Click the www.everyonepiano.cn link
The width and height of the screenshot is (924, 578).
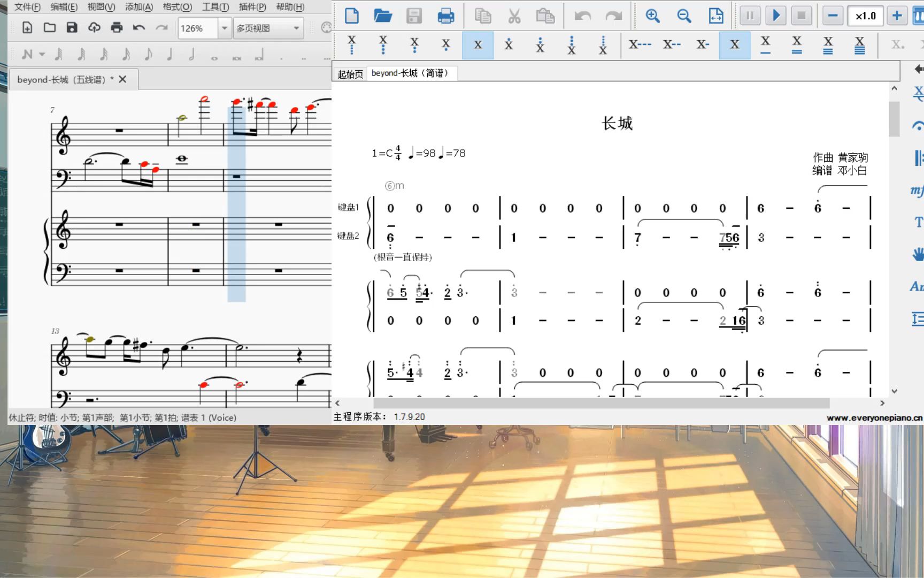(875, 418)
